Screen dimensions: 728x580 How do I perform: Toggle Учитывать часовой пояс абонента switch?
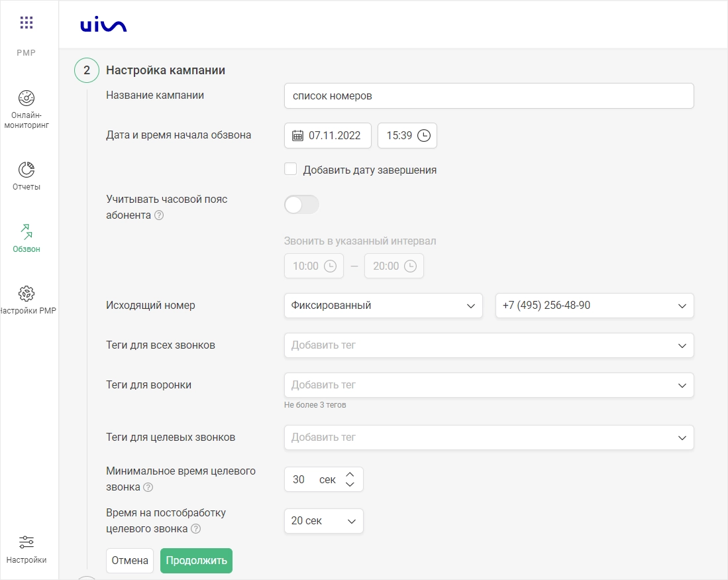tap(302, 204)
